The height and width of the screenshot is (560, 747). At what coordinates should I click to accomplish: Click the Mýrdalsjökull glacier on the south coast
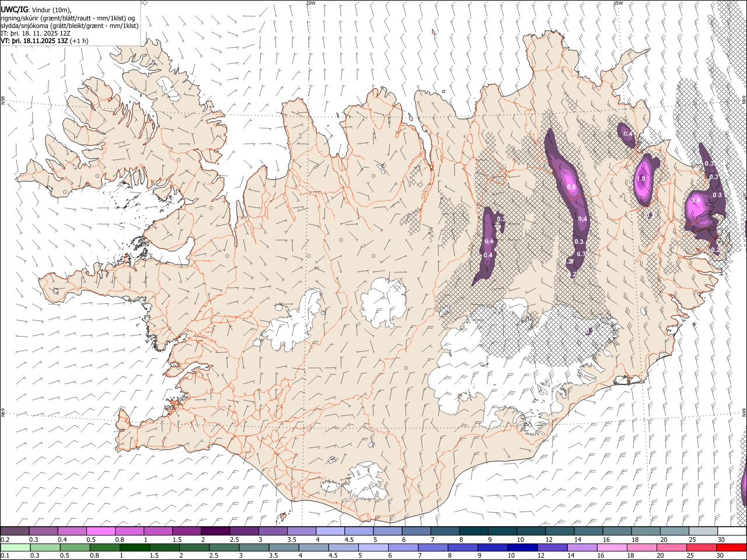click(365, 481)
